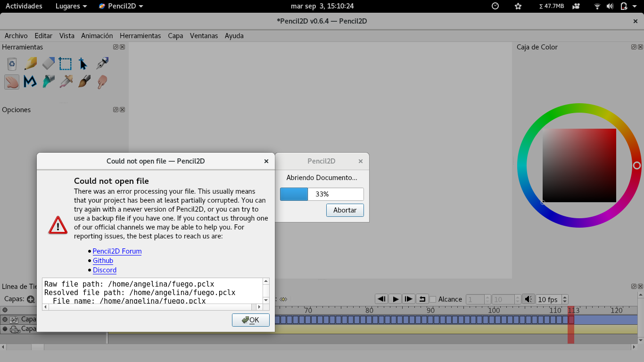644x362 pixels.
Task: Close the timeline panel
Action: click(641, 287)
